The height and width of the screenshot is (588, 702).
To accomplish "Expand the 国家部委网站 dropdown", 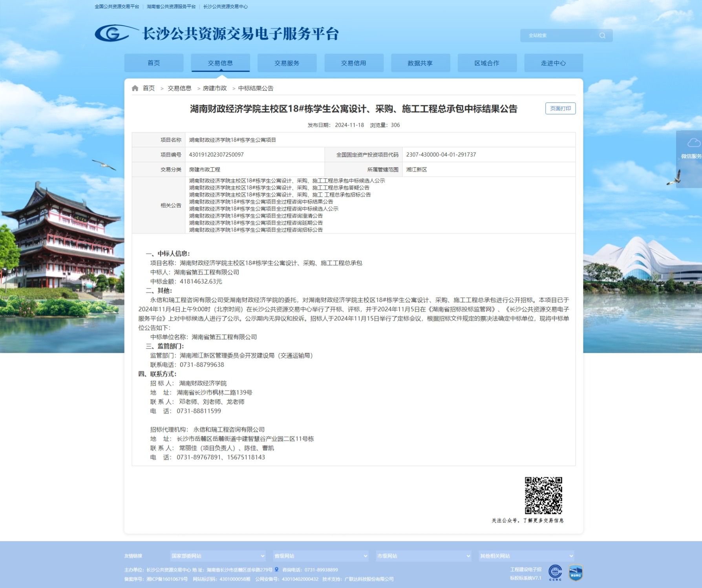I will point(218,556).
